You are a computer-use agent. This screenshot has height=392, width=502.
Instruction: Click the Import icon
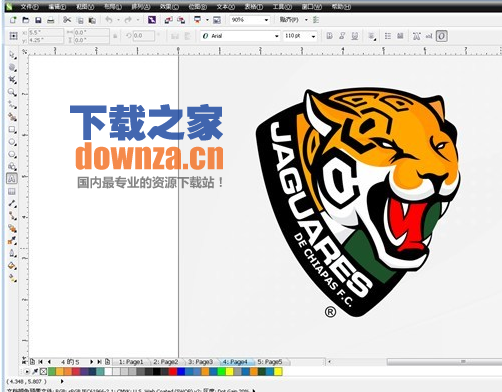168,20
